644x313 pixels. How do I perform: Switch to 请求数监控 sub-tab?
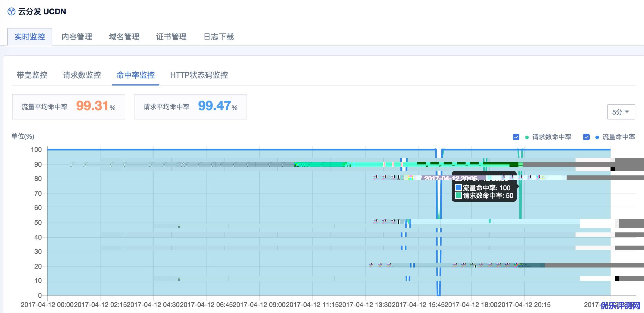[82, 75]
